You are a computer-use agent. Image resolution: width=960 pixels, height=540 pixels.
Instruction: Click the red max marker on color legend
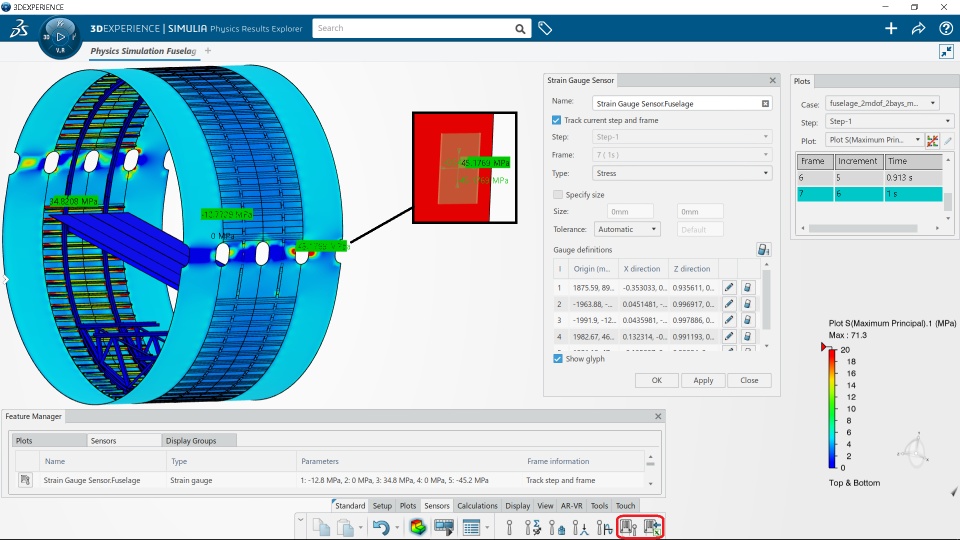pos(825,347)
